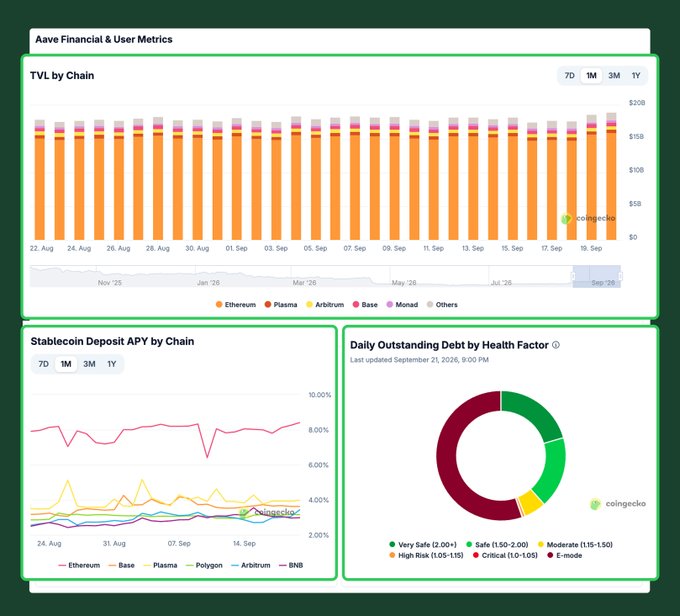Click the 24. Aug label on APY chart
This screenshot has height=616, width=680.
tap(49, 543)
